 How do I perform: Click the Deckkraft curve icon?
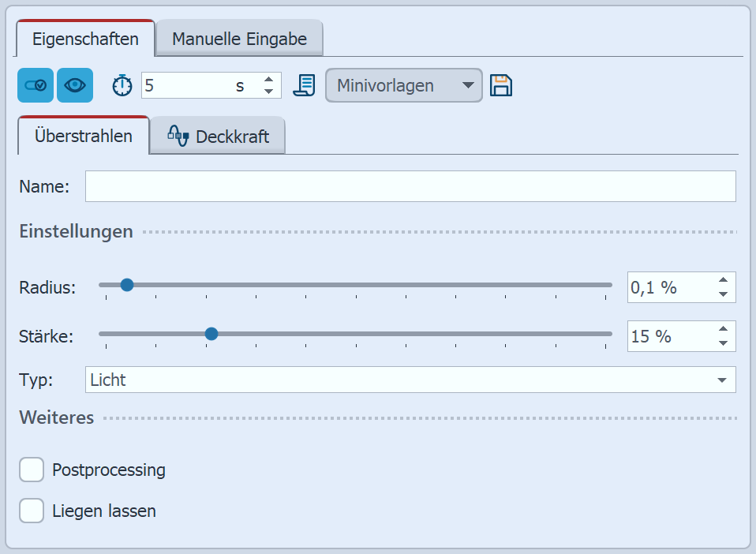click(x=178, y=136)
